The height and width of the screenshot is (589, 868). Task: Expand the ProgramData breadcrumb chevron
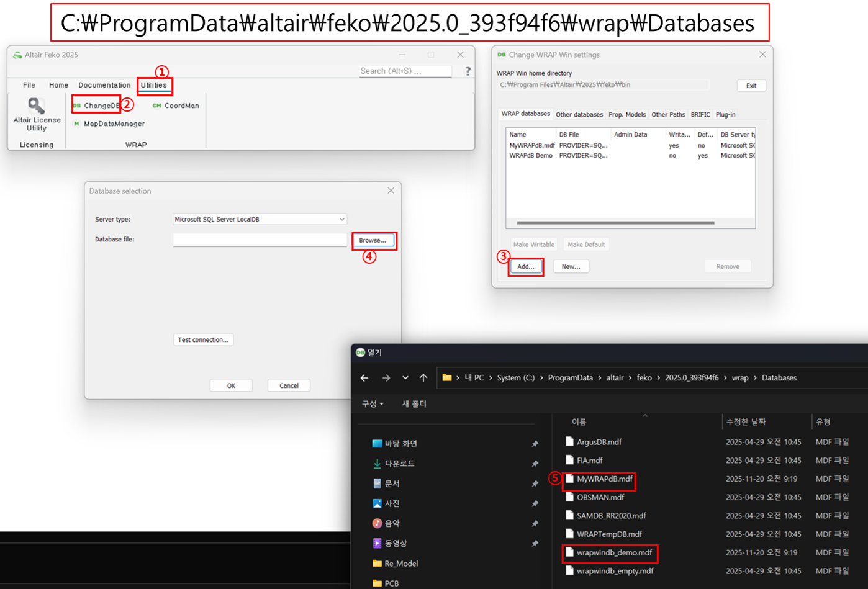tap(600, 378)
